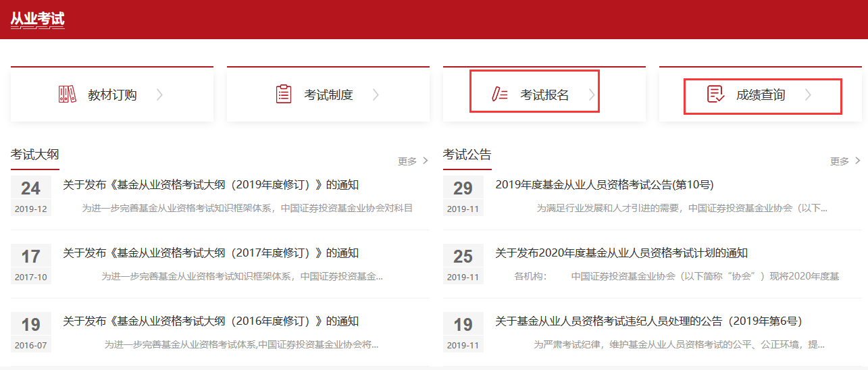Open the 2017年度修订 exam syllabus notice
The height and width of the screenshot is (370, 868).
tap(211, 253)
